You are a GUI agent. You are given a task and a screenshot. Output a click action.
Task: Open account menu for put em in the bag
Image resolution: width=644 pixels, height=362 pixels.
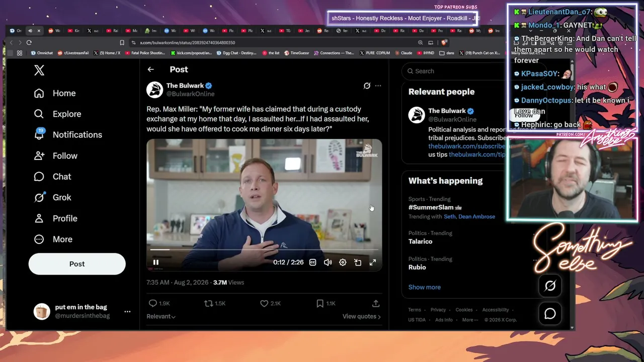(x=127, y=312)
